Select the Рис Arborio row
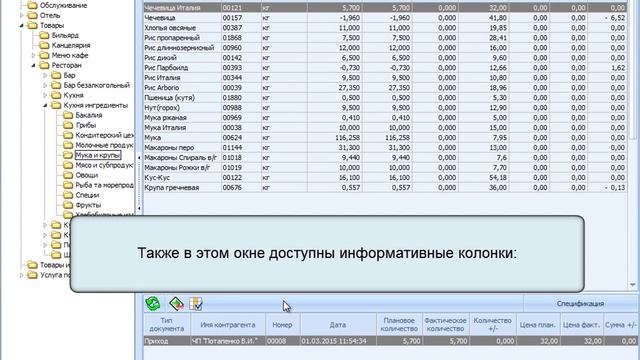 coord(385,88)
